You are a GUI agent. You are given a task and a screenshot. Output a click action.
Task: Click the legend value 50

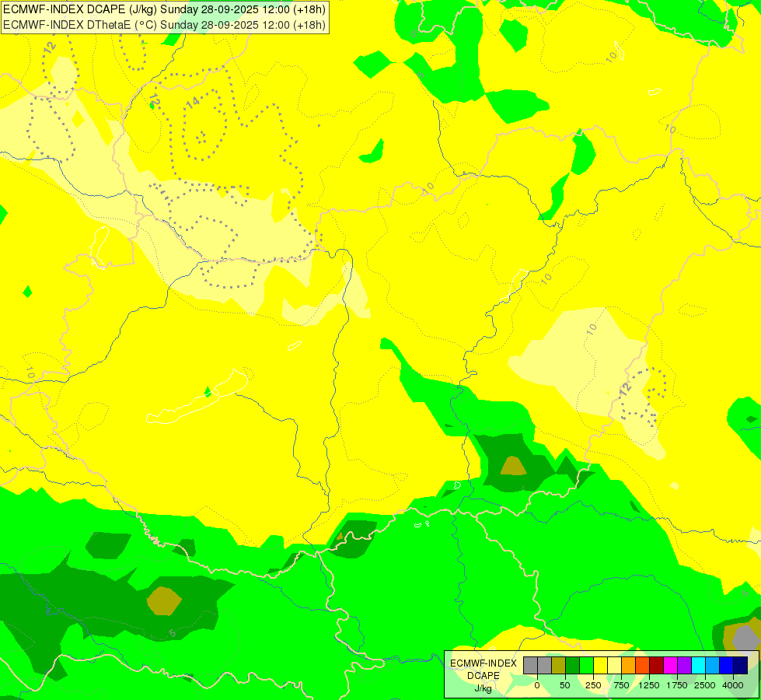coord(565,685)
